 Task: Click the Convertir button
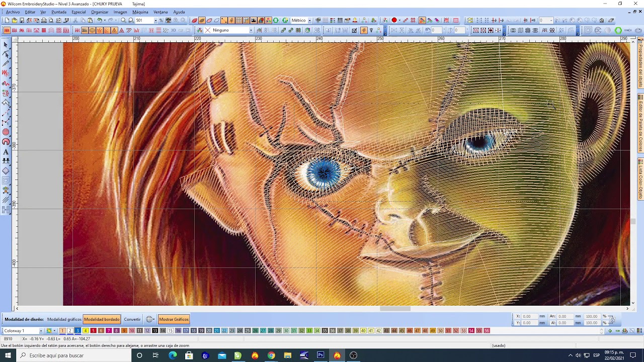tap(132, 319)
